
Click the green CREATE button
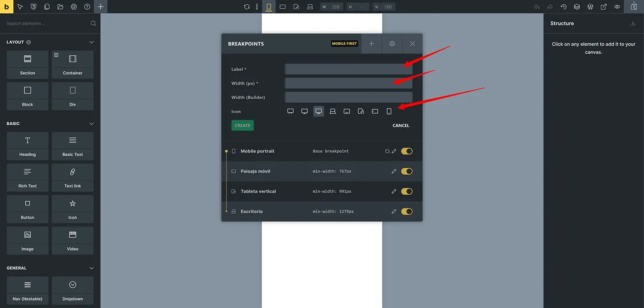tap(242, 125)
